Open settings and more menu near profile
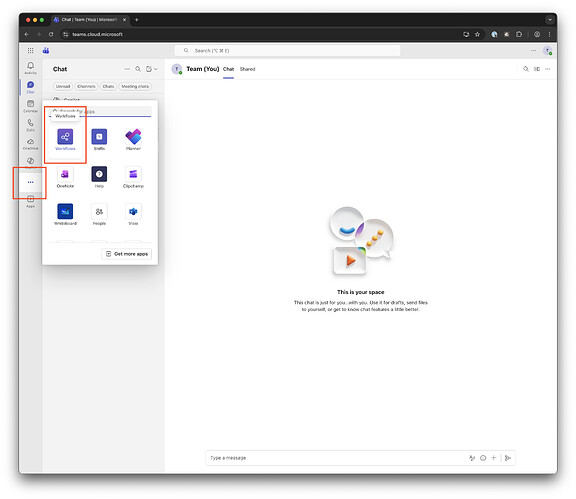The height and width of the screenshot is (499, 576). [533, 51]
